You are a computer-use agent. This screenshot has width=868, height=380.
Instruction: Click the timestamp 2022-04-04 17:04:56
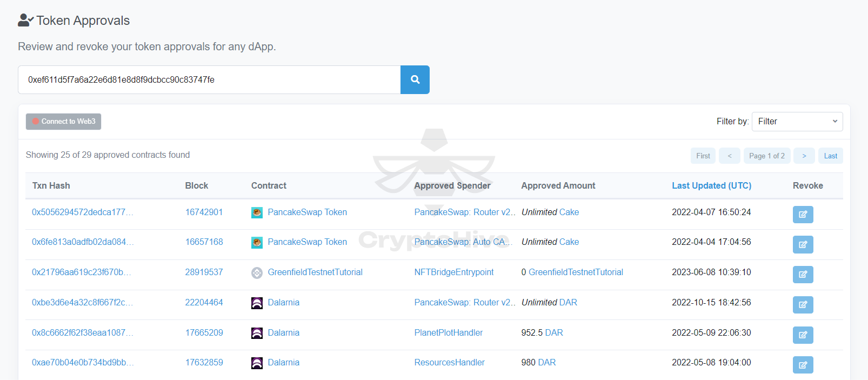711,242
